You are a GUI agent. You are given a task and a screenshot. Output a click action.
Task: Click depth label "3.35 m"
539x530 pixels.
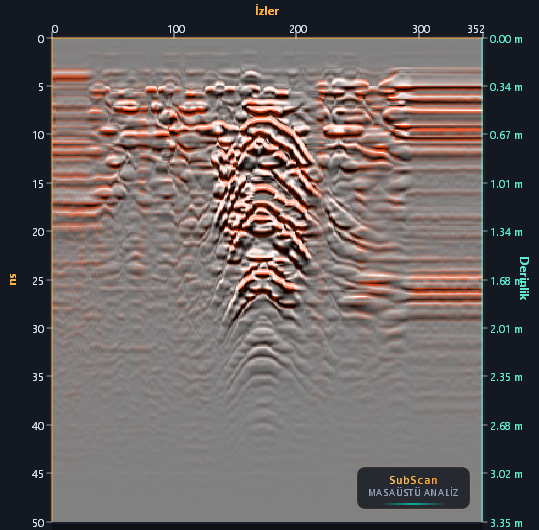pyautogui.click(x=506, y=523)
